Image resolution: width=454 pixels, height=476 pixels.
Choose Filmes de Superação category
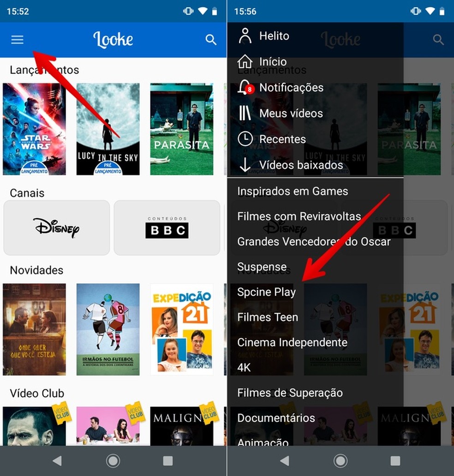290,393
